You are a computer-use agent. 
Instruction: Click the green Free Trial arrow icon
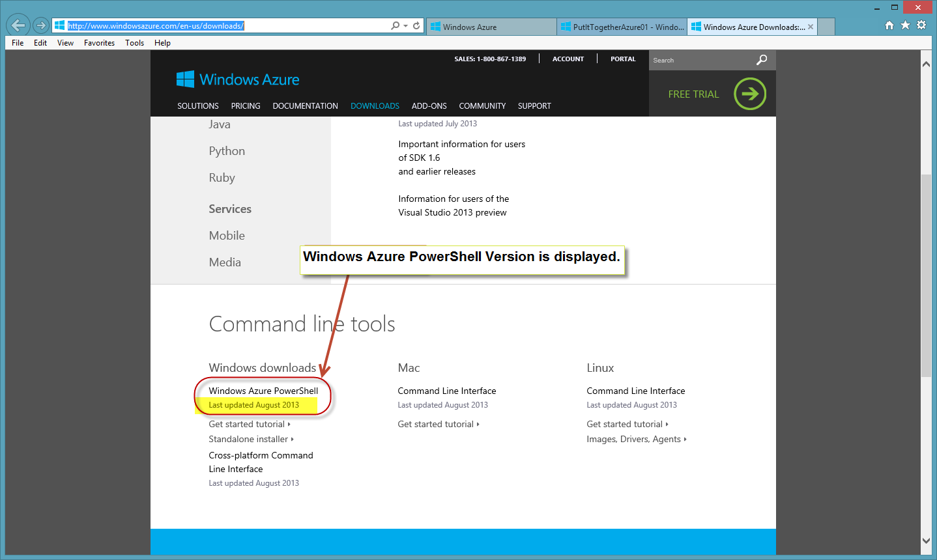(x=750, y=94)
